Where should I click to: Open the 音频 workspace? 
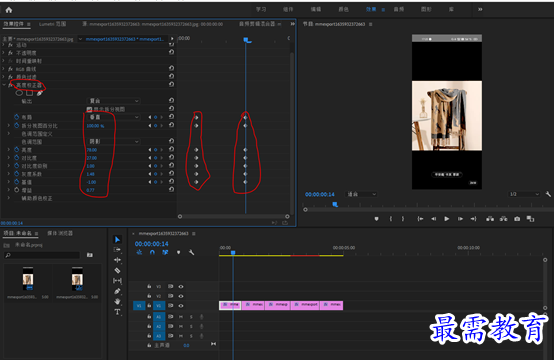pos(399,10)
